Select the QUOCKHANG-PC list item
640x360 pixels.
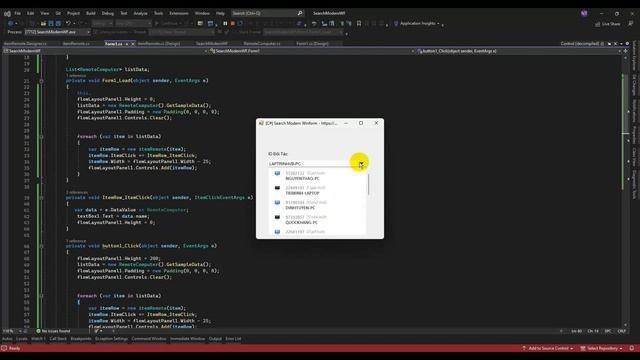coord(318,220)
